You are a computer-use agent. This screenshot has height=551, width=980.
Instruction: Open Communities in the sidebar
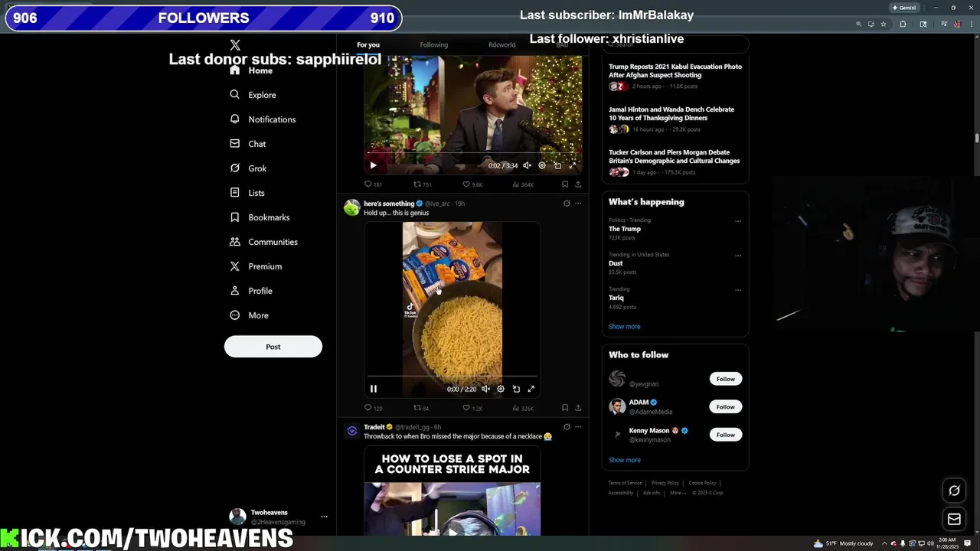tap(263, 242)
